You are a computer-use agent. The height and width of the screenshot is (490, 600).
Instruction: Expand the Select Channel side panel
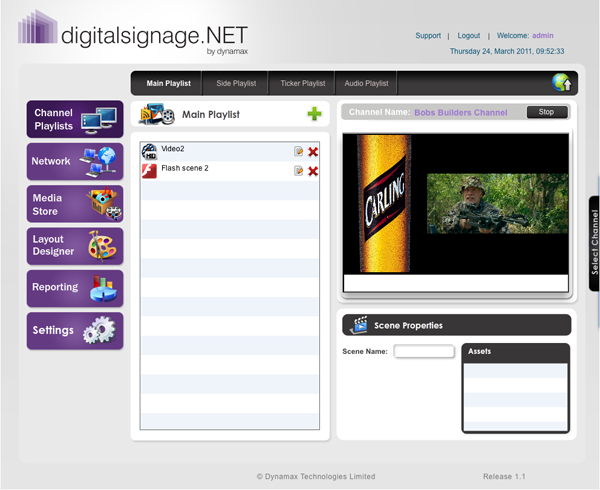[x=594, y=243]
